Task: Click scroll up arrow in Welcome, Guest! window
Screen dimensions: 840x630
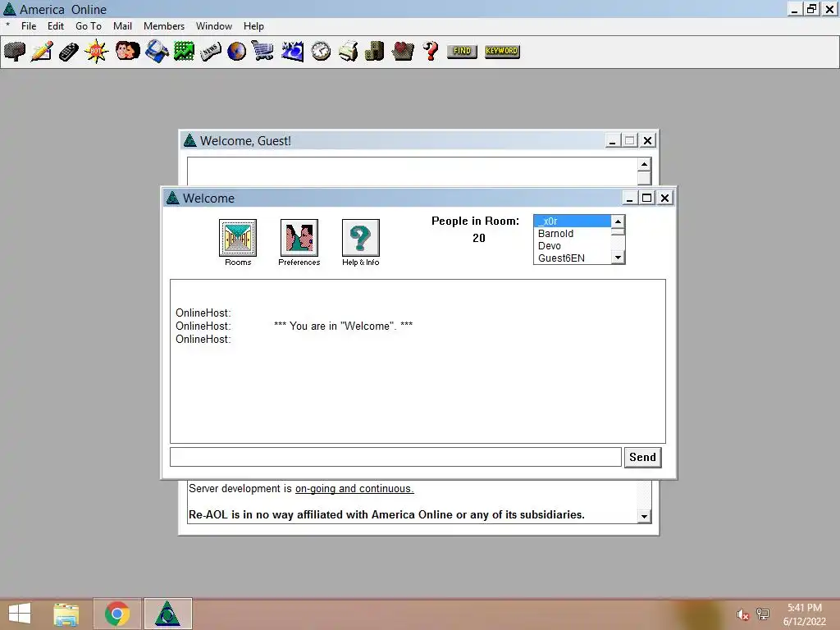Action: coord(644,164)
